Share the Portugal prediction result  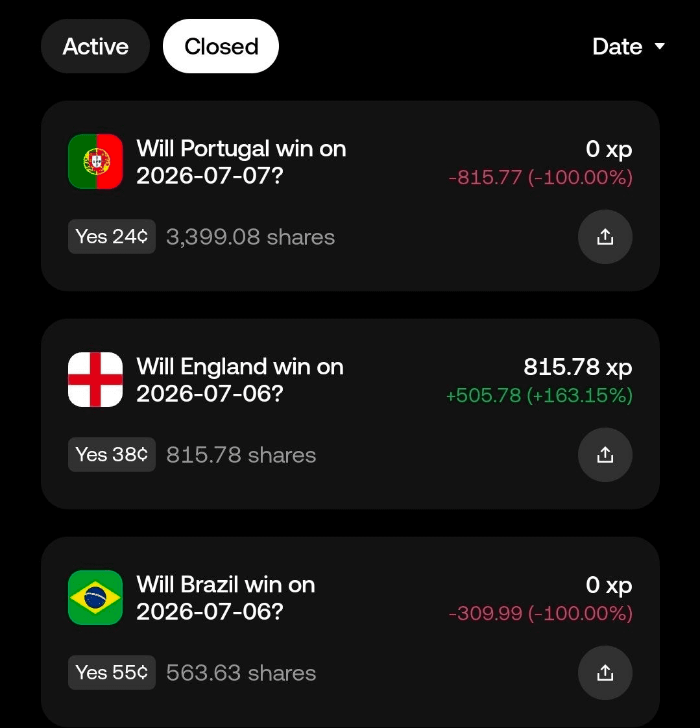[605, 237]
